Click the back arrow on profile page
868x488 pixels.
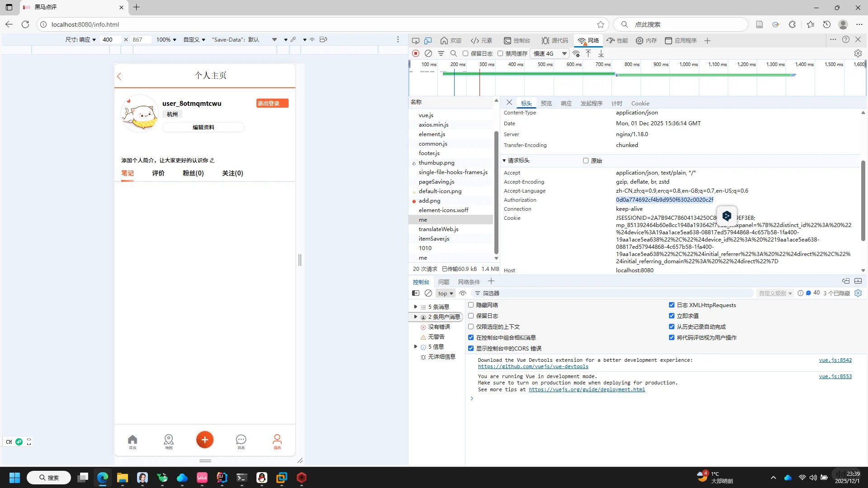(x=119, y=76)
